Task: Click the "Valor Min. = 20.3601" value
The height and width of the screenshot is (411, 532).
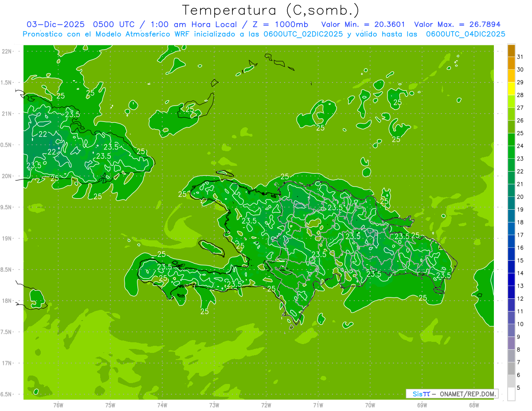Action: [363, 24]
